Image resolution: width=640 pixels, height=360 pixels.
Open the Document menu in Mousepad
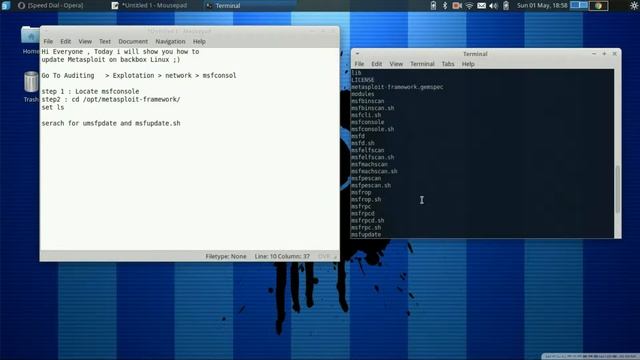133,41
